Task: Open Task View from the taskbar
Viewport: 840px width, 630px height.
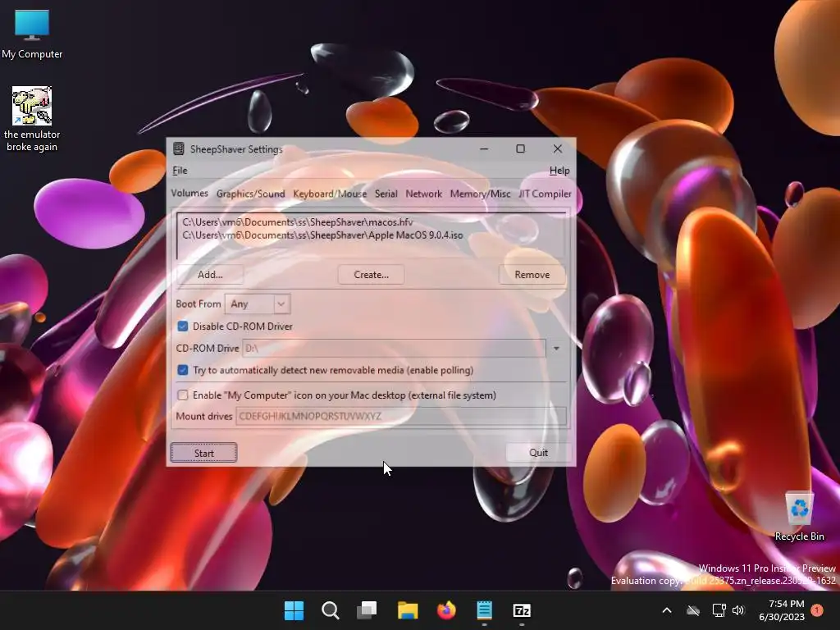Action: [367, 610]
